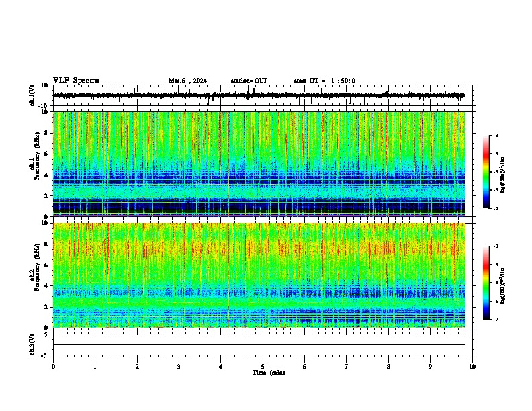The height and width of the screenshot is (411, 532).
Task: Click the ch.1 color bar "log(PSD)" label
Action: point(502,175)
